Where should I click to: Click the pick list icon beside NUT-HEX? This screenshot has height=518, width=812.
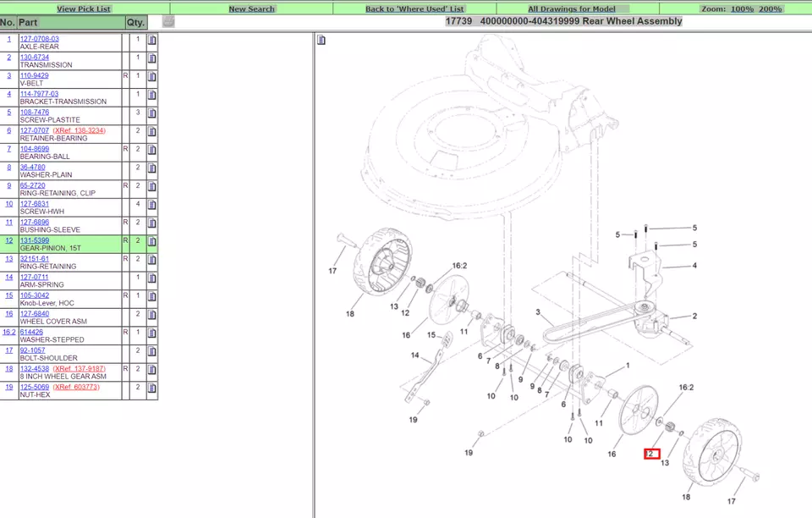click(151, 387)
